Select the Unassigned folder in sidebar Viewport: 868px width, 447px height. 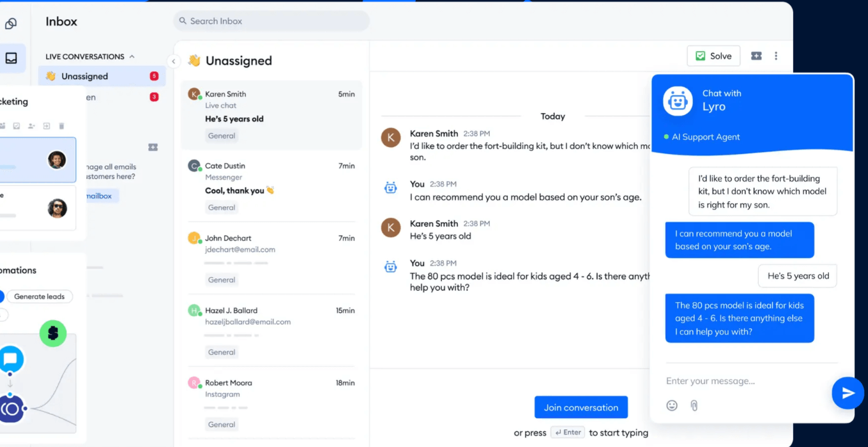(x=84, y=77)
